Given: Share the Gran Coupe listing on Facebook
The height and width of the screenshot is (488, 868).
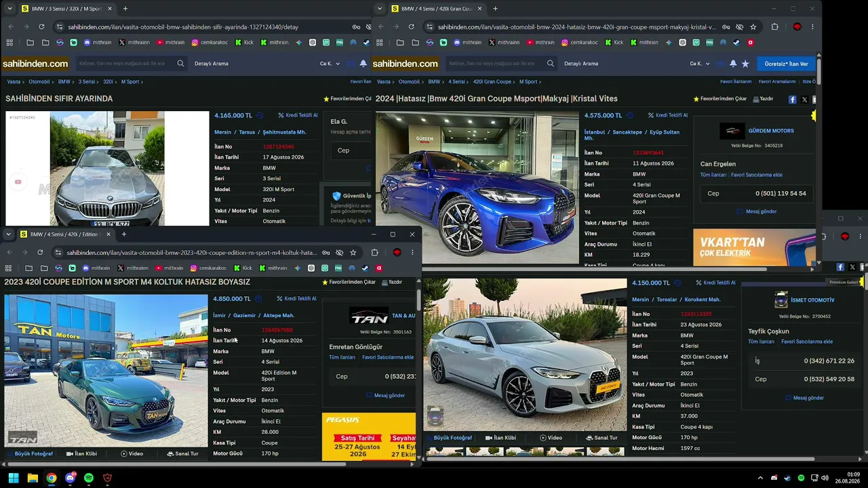Looking at the screenshot, I should (792, 99).
